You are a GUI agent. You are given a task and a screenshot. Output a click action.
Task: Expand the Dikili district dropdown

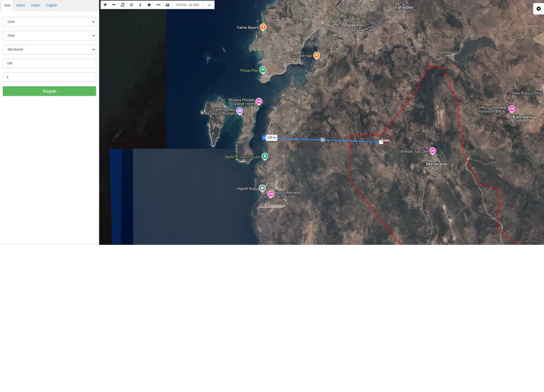pos(49,36)
